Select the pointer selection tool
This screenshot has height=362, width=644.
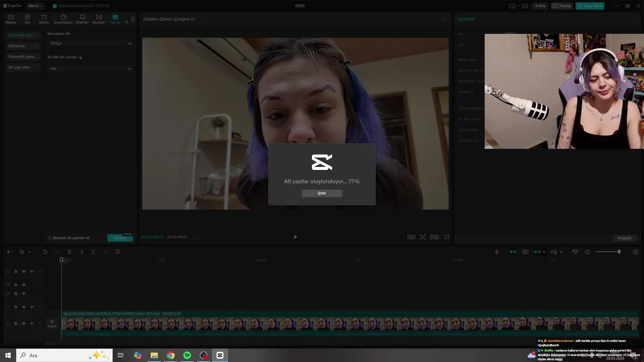[x=22, y=251]
